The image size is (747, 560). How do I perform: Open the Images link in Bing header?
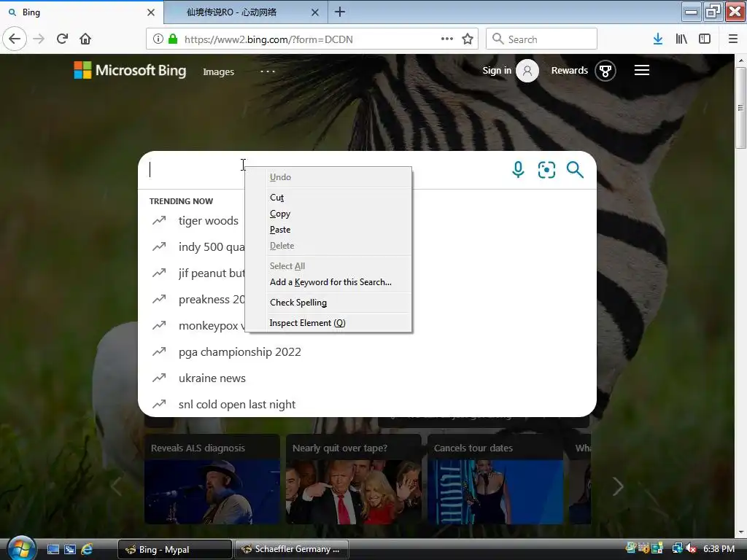click(218, 71)
